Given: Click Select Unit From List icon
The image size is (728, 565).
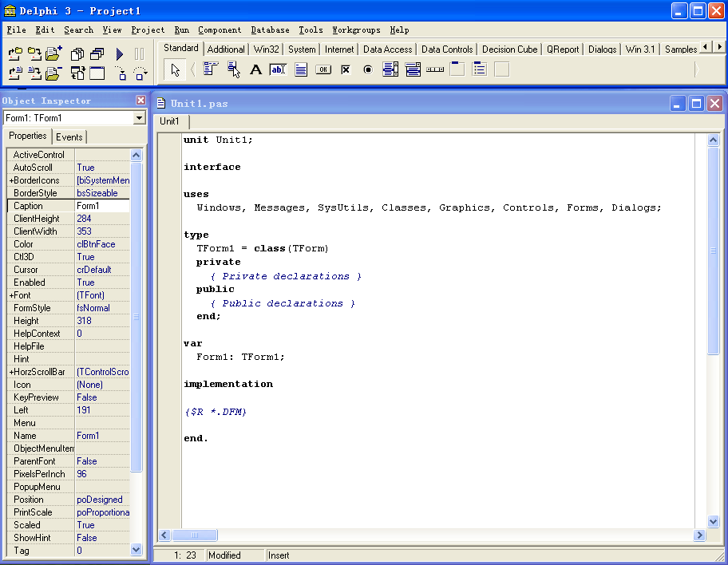Looking at the screenshot, I should [77, 53].
